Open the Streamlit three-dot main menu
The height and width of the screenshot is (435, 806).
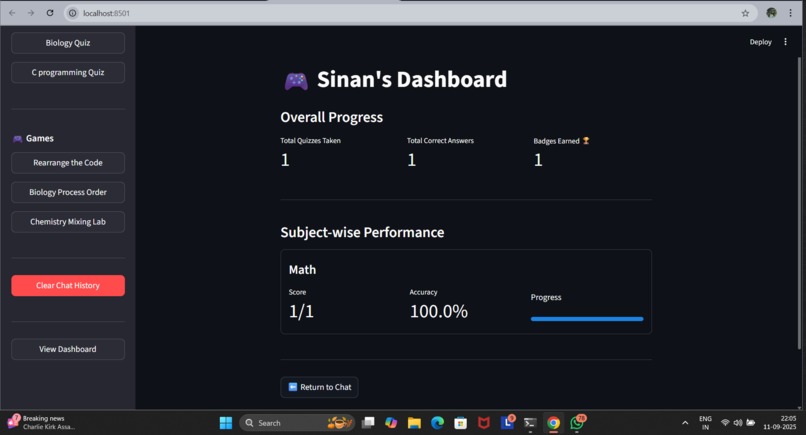pos(785,42)
